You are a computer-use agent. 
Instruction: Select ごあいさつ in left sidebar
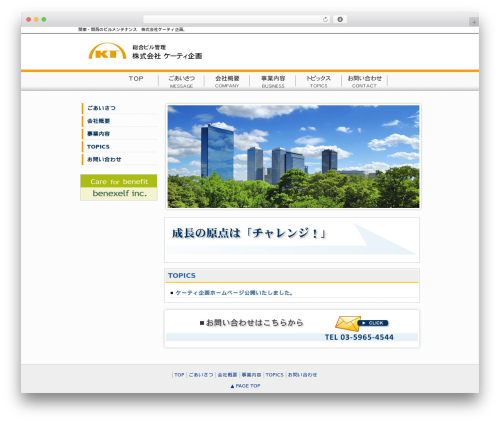tap(119, 108)
